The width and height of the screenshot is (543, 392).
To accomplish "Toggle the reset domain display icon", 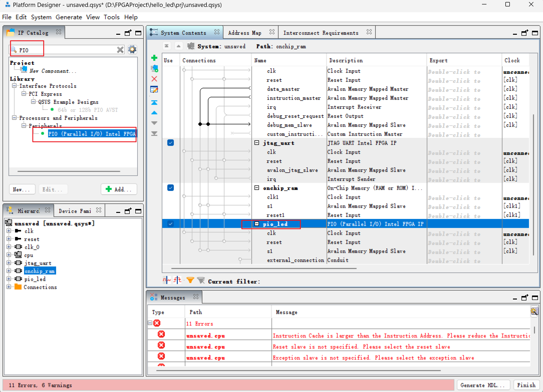I will (x=177, y=280).
